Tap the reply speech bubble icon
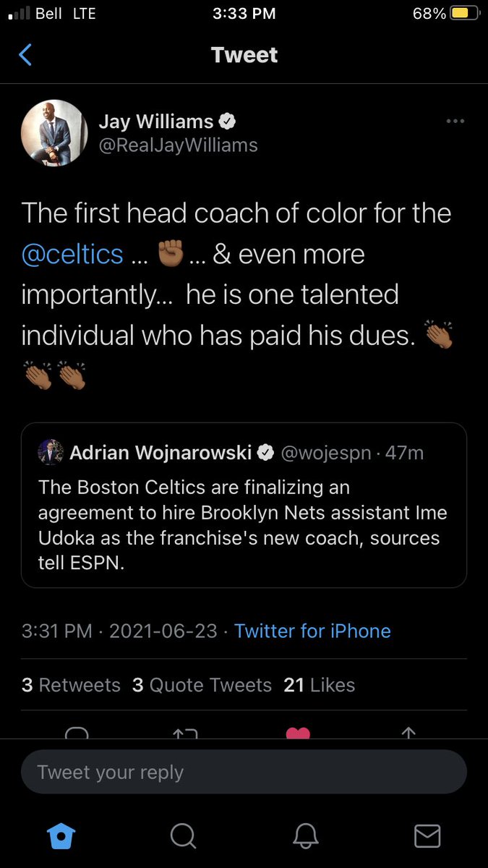The width and height of the screenshot is (488, 868). point(76,732)
